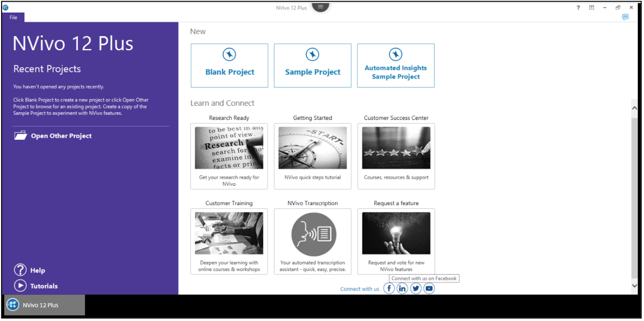Open Tutorials play icon in sidebar

20,286
